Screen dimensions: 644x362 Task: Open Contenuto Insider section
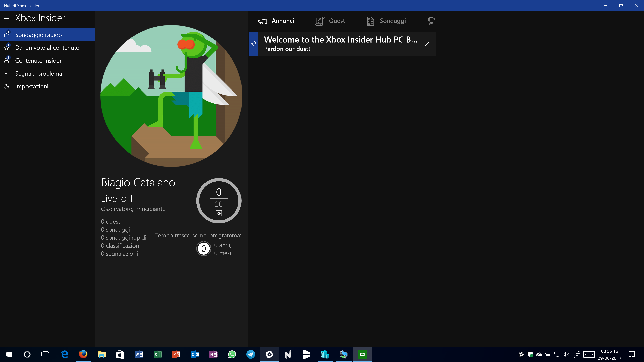(47, 61)
